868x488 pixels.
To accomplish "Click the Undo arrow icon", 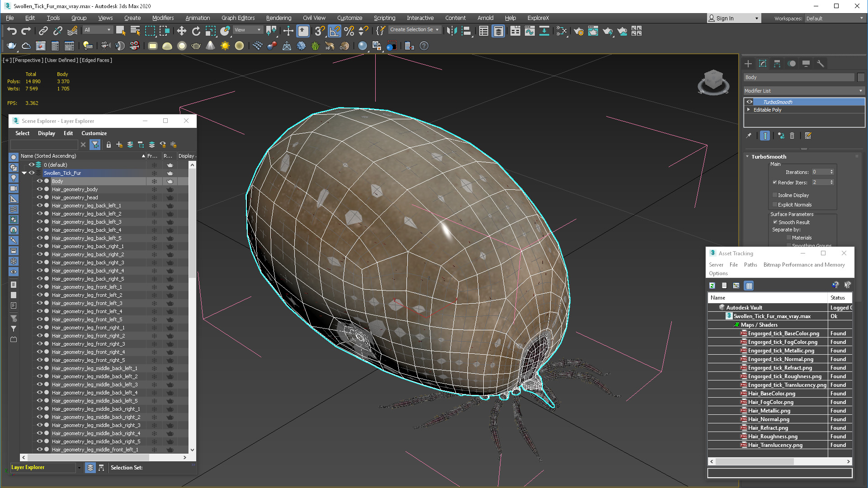I will 12,31.
